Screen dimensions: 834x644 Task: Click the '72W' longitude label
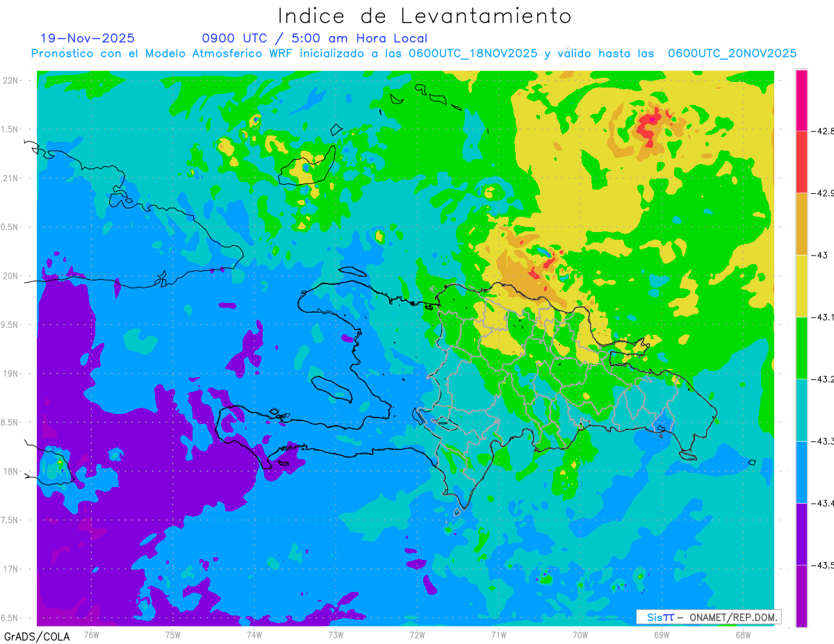[417, 634]
